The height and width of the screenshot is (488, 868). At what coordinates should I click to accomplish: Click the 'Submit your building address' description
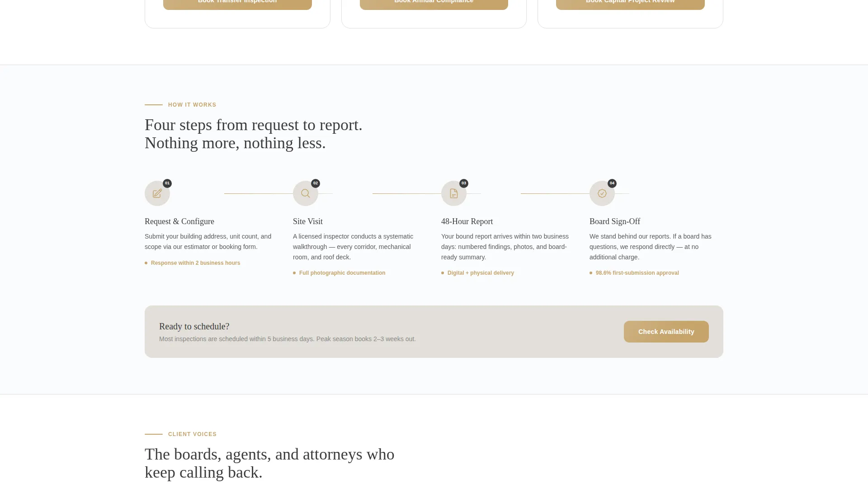click(x=208, y=242)
